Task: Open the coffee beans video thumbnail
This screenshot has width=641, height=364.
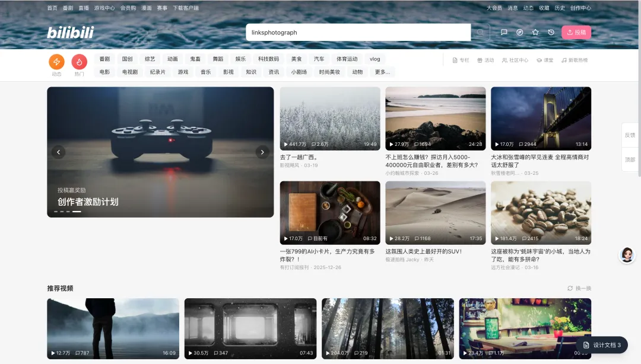Action: (541, 212)
